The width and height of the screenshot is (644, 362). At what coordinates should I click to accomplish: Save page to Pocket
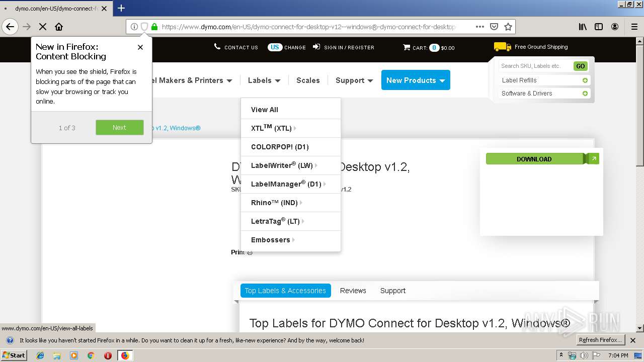pyautogui.click(x=494, y=27)
